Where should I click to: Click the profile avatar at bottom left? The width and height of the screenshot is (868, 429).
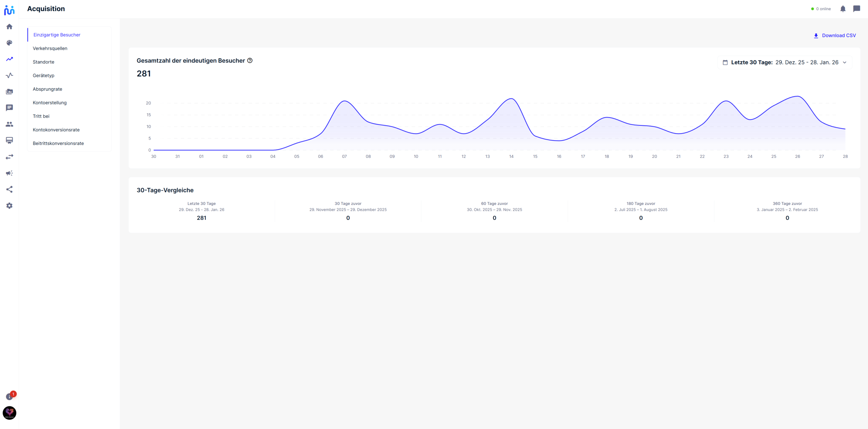pos(9,413)
